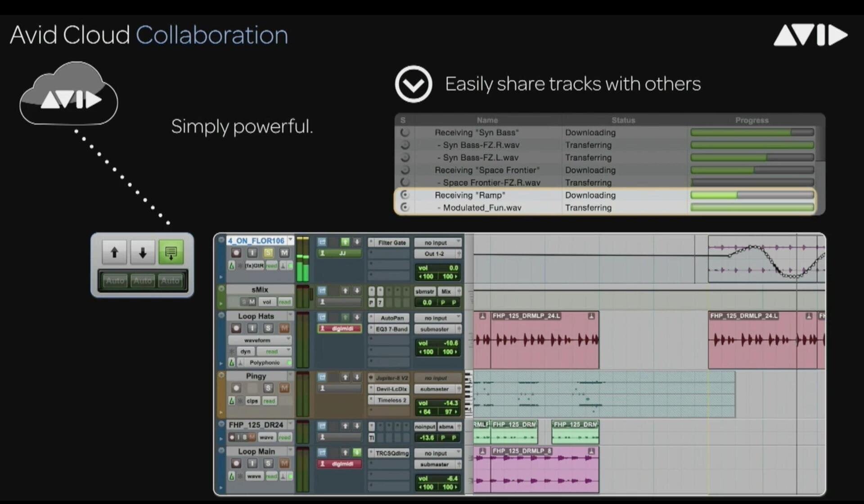
Task: Click the Receiving Ramp progress bar
Action: [751, 195]
